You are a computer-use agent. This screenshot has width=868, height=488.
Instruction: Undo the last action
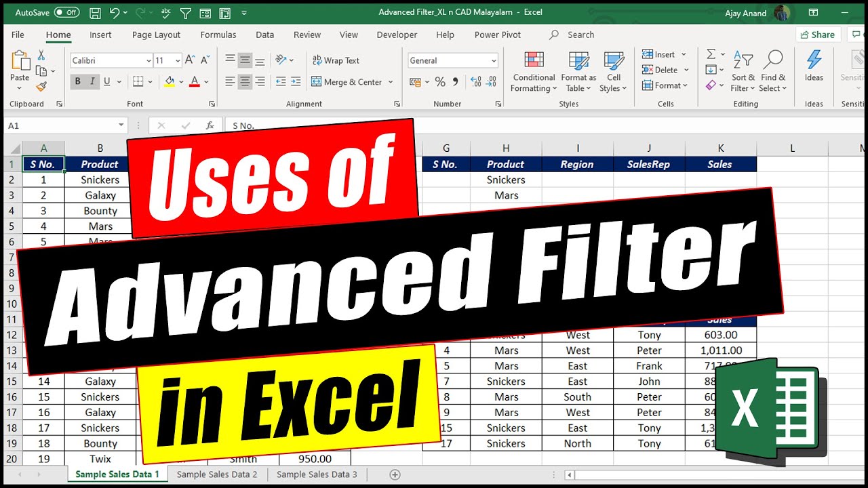(115, 13)
